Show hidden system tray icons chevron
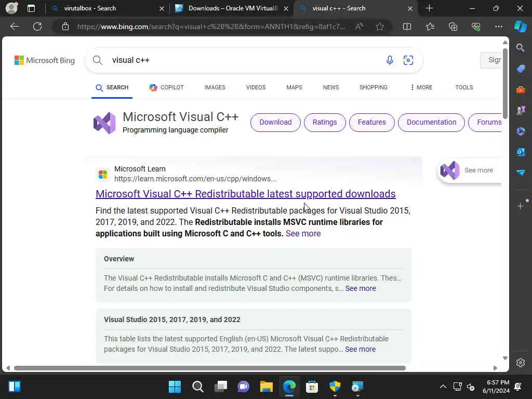Screen dimensions: 532x399 pyautogui.click(x=443, y=387)
